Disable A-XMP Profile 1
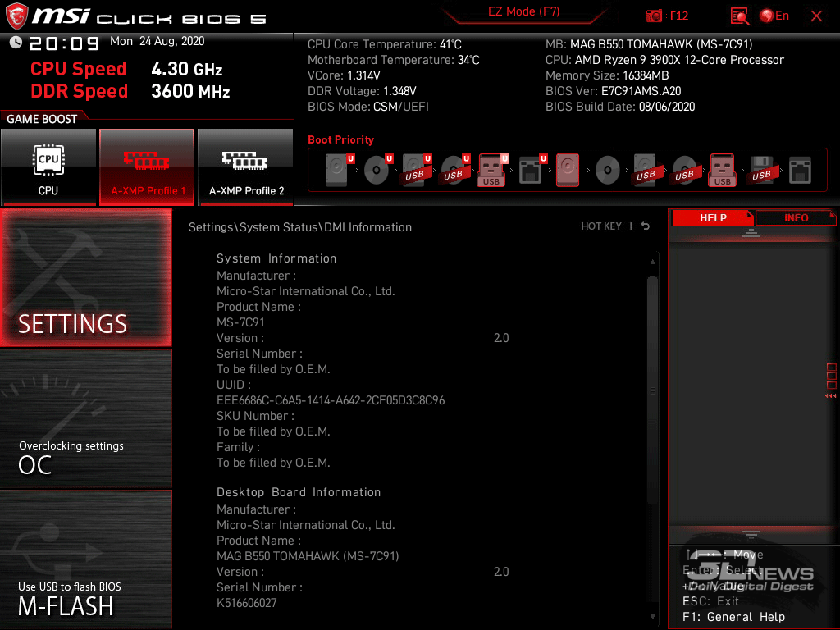This screenshot has width=840, height=630. click(147, 167)
